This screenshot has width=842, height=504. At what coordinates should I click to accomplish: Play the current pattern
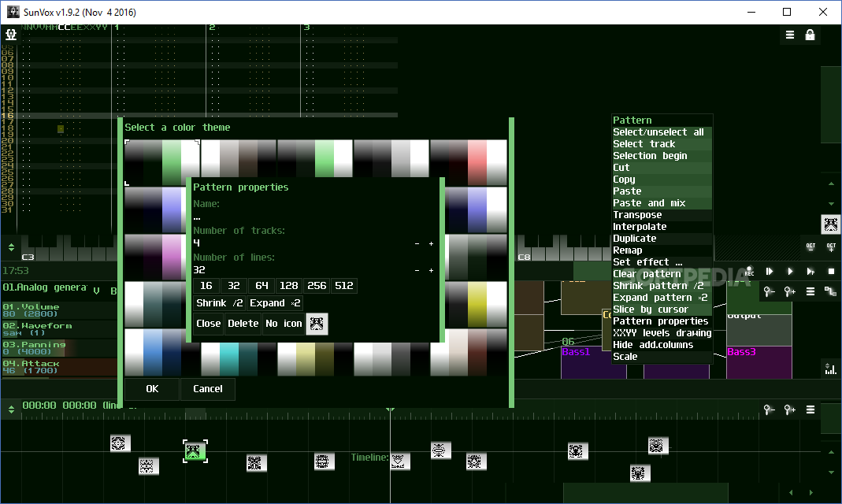click(810, 272)
